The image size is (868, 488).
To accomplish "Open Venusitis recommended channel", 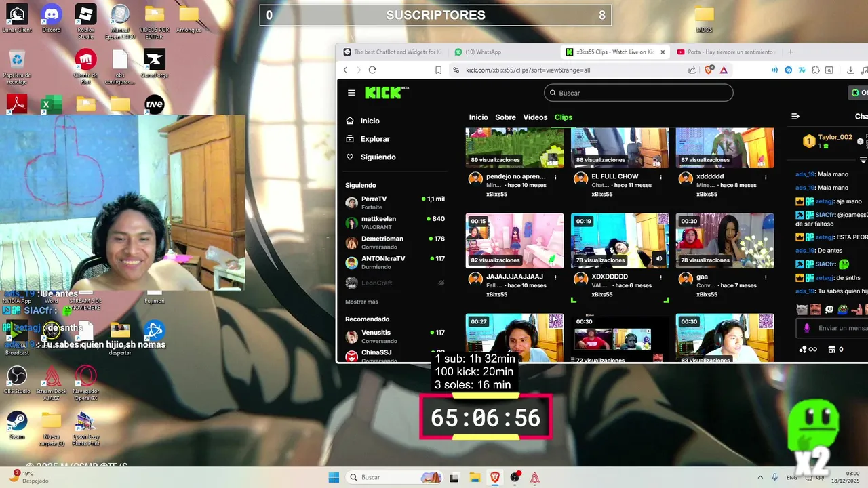I will [395, 336].
